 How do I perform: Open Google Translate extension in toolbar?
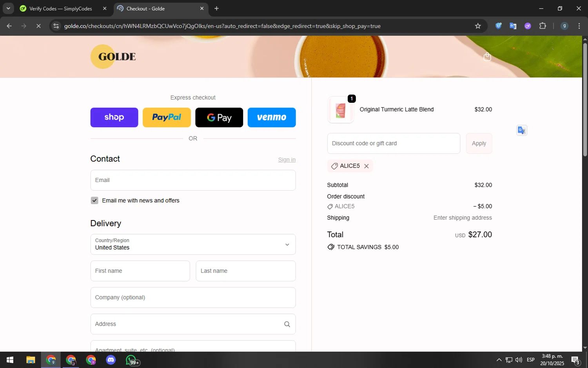pos(513,26)
